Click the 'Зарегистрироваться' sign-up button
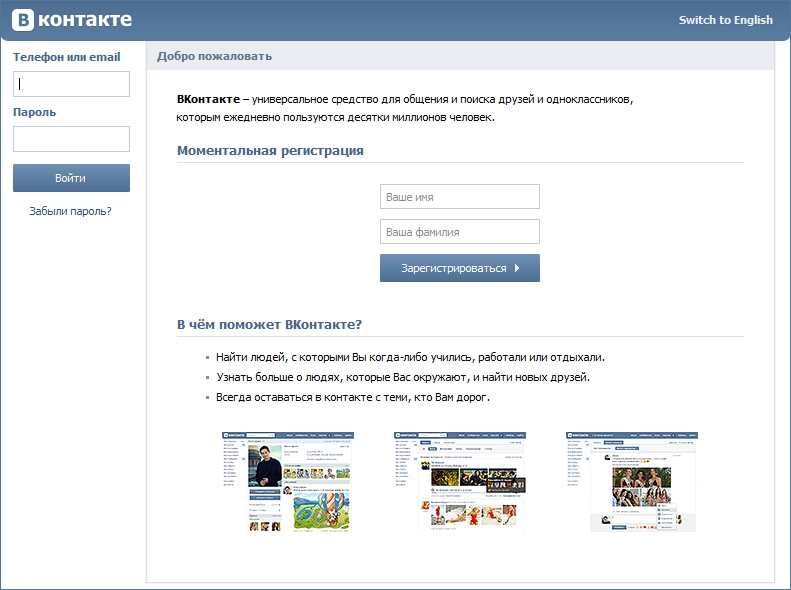The height and width of the screenshot is (590, 791). 459,268
